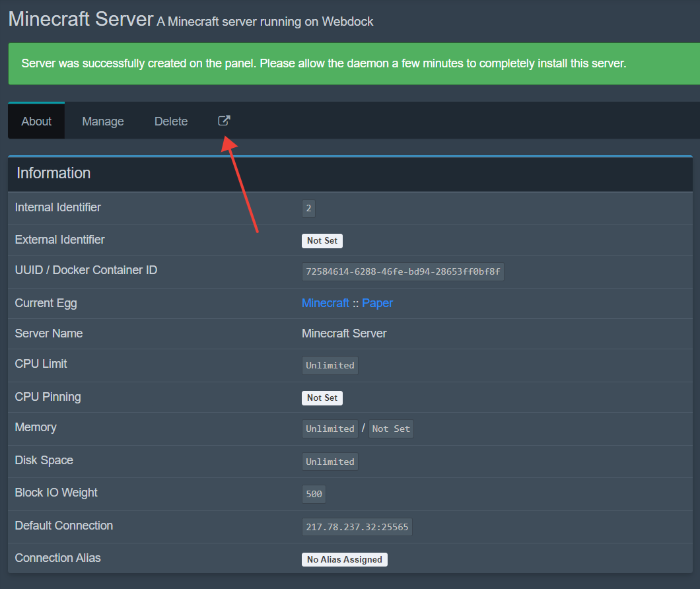Click the green server created success banner
This screenshot has width=700, height=589.
(x=350, y=63)
